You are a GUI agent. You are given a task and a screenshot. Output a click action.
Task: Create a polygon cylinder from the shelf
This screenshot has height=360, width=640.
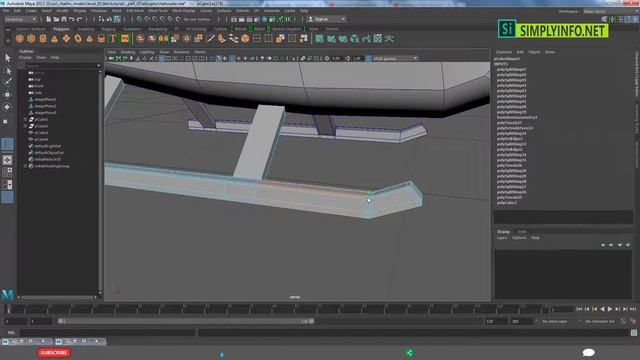(x=43, y=39)
